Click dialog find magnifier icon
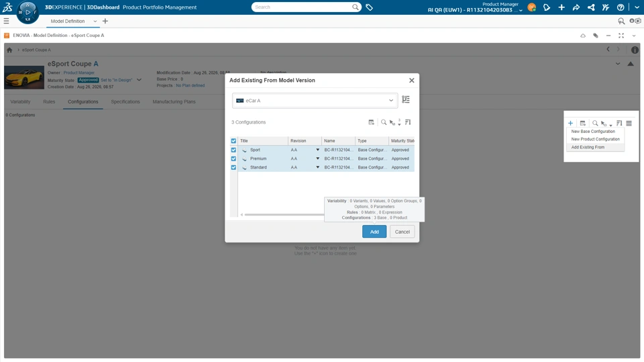 [x=384, y=122]
